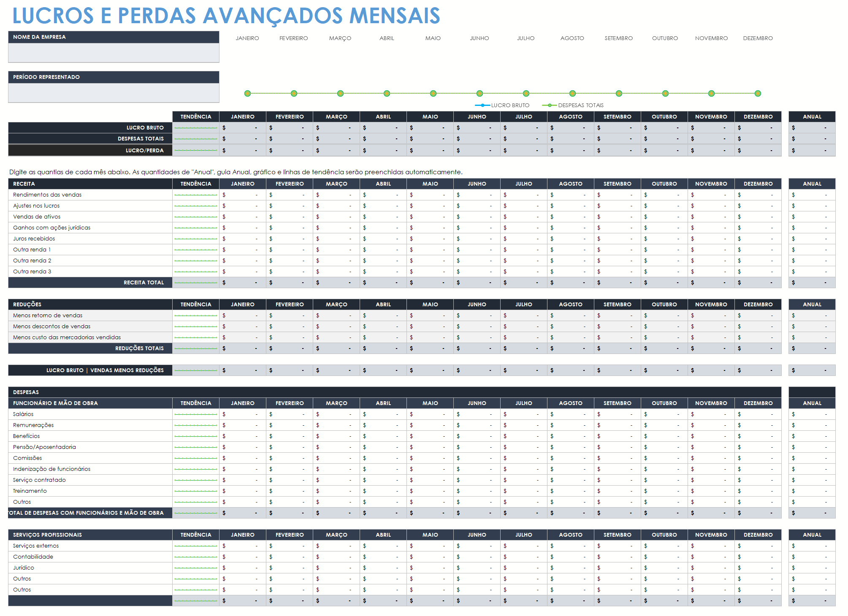
Task: Click the Março cell for Salários
Action: [336, 414]
